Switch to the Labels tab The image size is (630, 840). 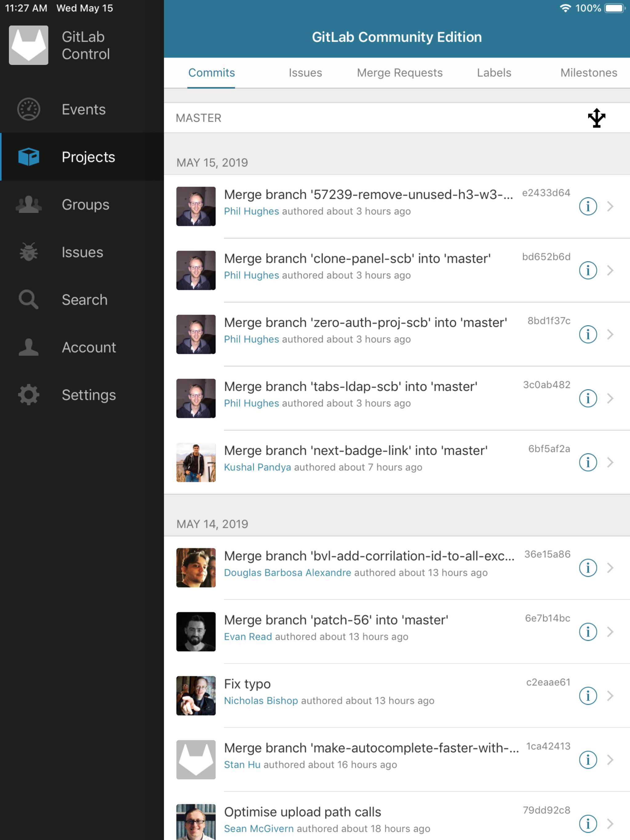[x=494, y=73]
